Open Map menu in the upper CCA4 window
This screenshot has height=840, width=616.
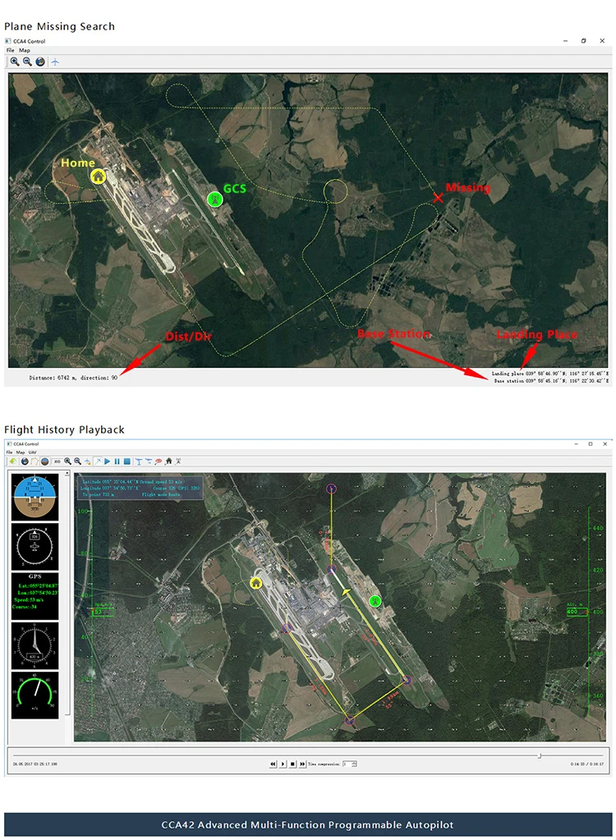point(25,50)
